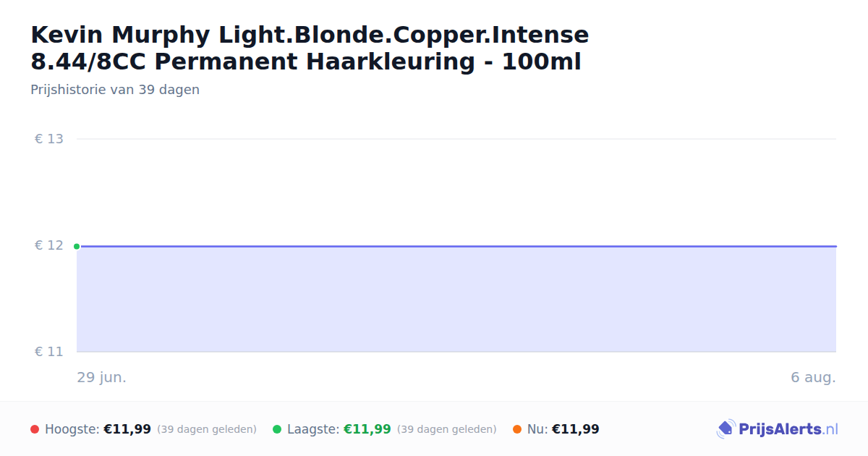Click the green data point on chart line
The width and height of the screenshot is (868, 456).
[77, 246]
